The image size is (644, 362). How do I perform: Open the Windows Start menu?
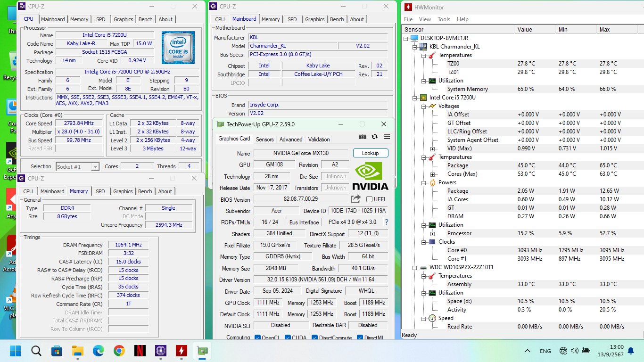[16, 351]
